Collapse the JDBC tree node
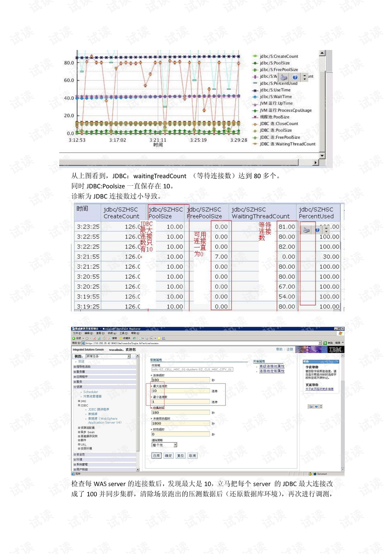Screen dimensions: 392x554 pos(79,405)
